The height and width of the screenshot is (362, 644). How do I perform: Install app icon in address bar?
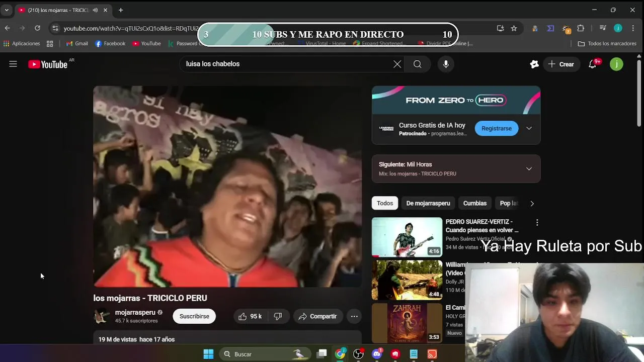500,28
